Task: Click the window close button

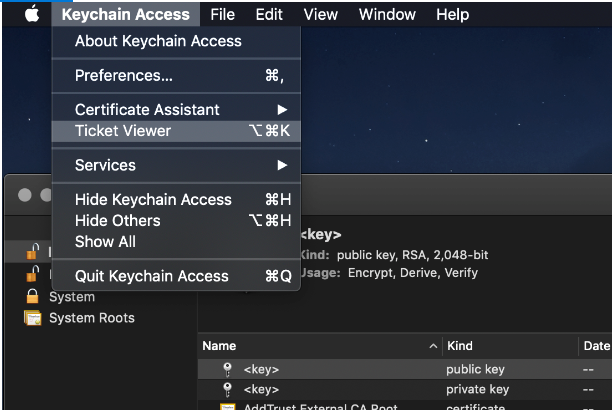Action: tap(25, 195)
